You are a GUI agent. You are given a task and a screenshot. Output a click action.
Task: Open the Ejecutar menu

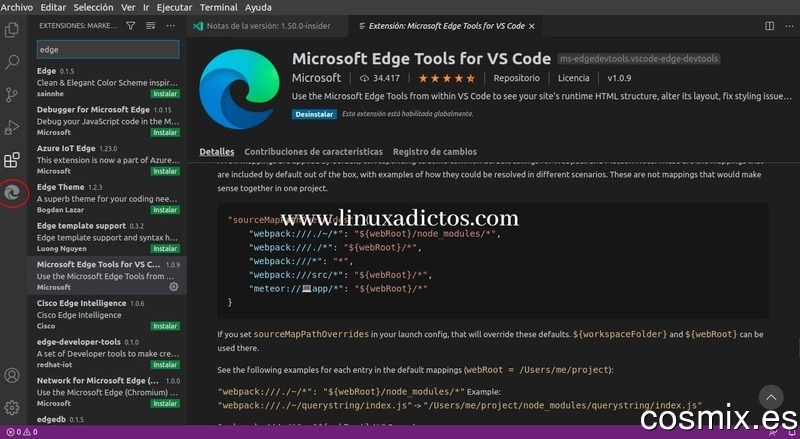pos(174,7)
